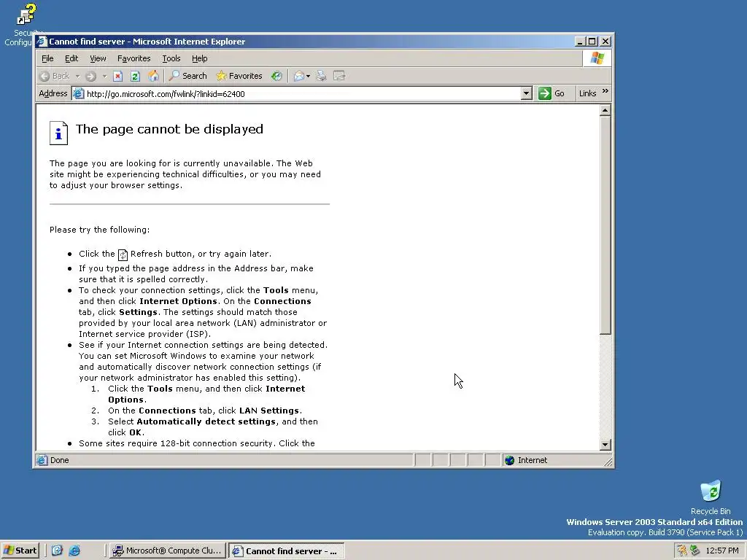Open the Help menu
This screenshot has width=747, height=560.
pyautogui.click(x=200, y=58)
